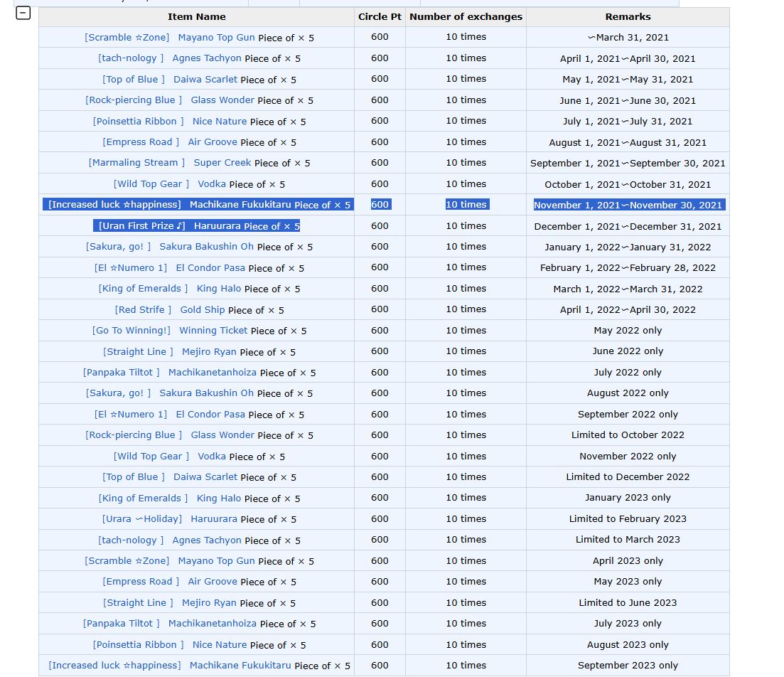Click the 'May 2022 only' remarks cell
This screenshot has width=784, height=677.
[x=628, y=330]
